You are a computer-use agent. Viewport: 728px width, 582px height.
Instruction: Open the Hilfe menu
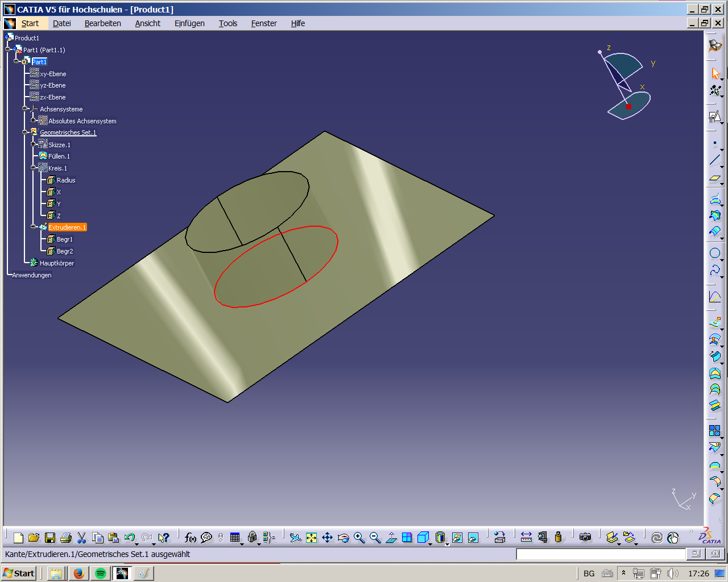[x=298, y=23]
